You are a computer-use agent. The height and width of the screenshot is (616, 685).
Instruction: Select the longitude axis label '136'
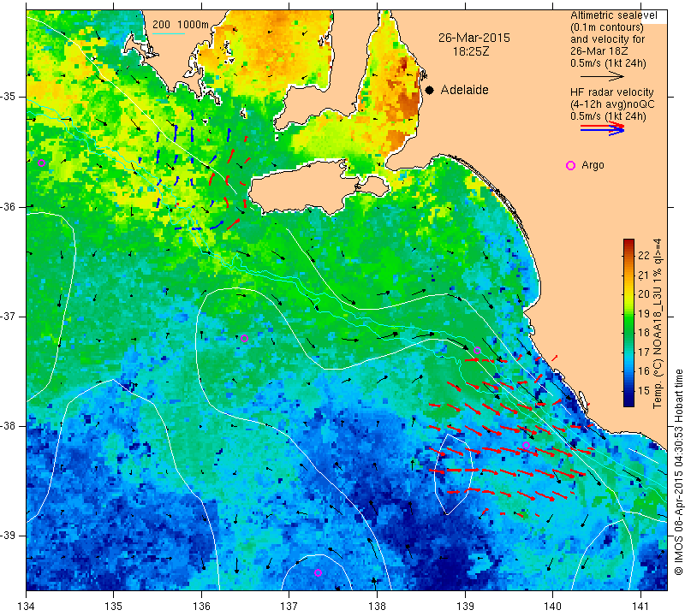point(201,607)
